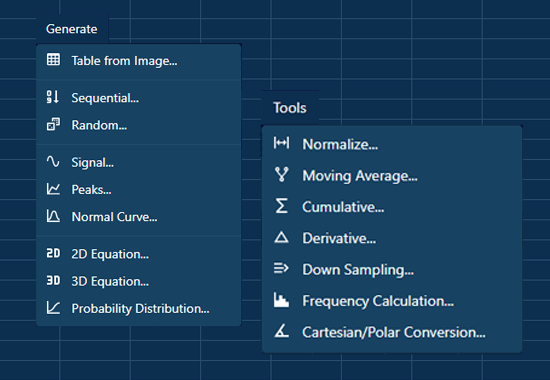Open Frequency Calculation... tool
The height and width of the screenshot is (380, 550).
(392, 301)
